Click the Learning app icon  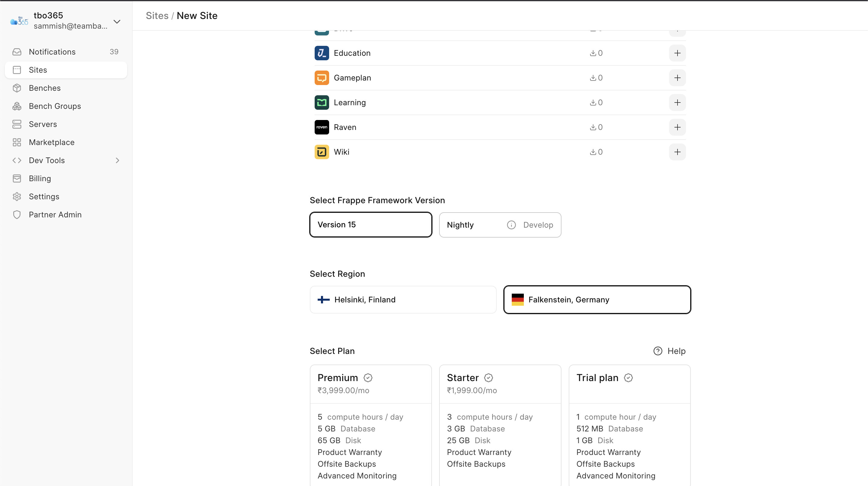[322, 103]
